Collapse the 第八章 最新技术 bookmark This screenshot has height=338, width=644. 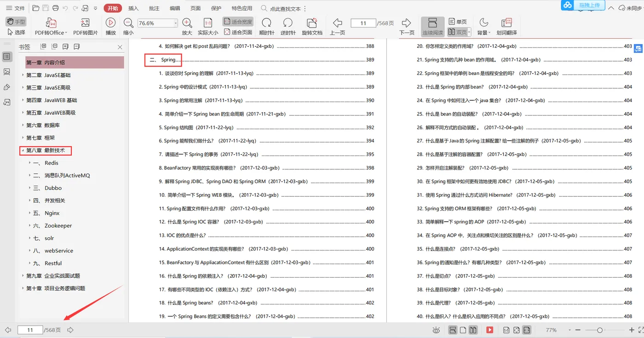(x=23, y=150)
